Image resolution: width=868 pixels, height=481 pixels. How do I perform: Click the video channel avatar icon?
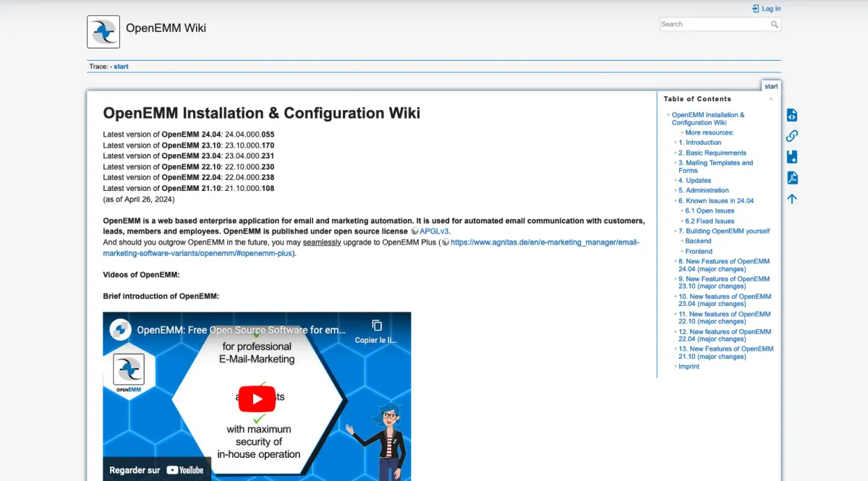click(x=120, y=330)
